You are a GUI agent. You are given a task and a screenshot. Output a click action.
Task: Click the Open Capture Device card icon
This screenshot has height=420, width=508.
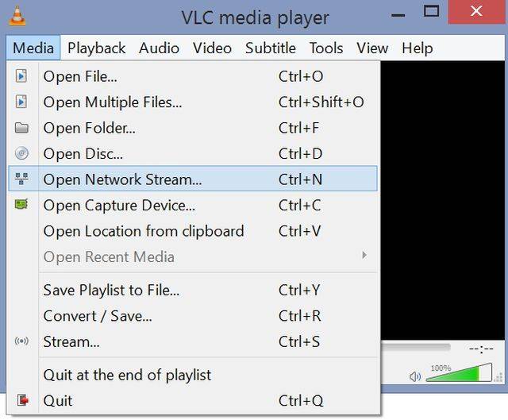[21, 205]
